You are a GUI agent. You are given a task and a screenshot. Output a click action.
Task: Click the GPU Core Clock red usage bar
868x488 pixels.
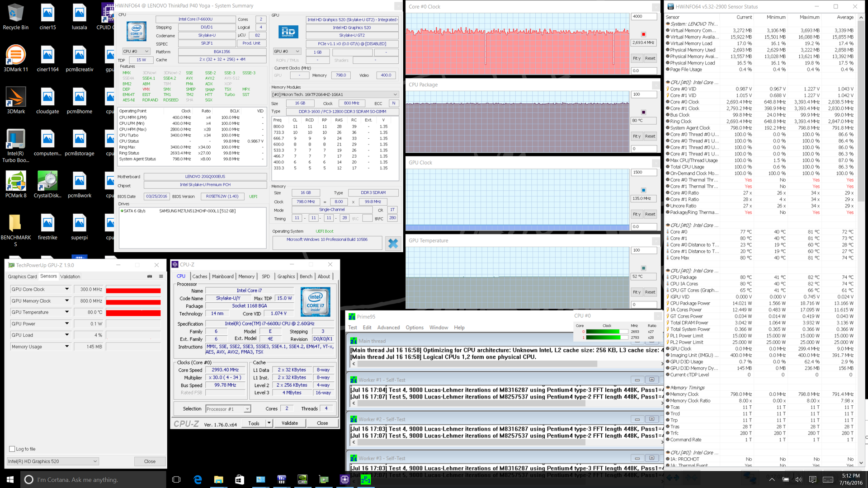click(x=133, y=290)
